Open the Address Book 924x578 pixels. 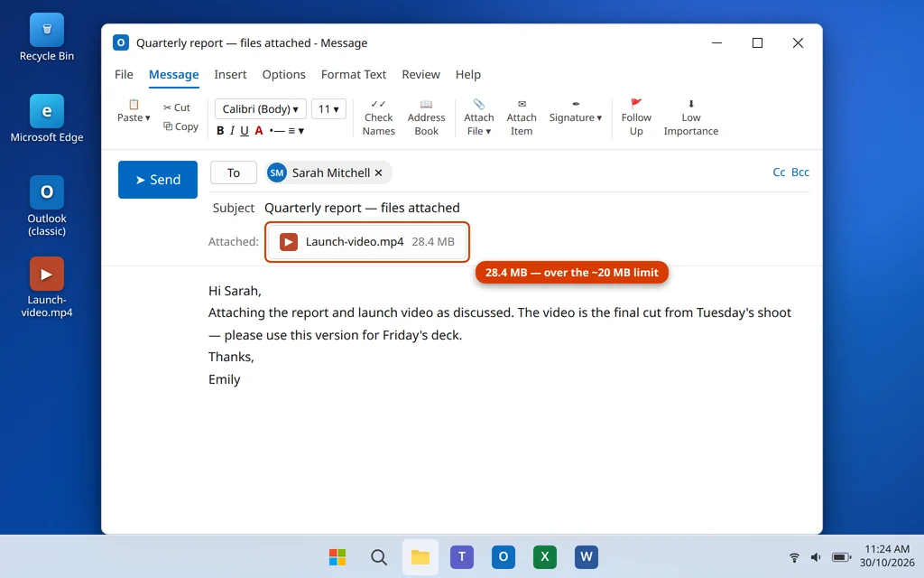[x=426, y=117]
